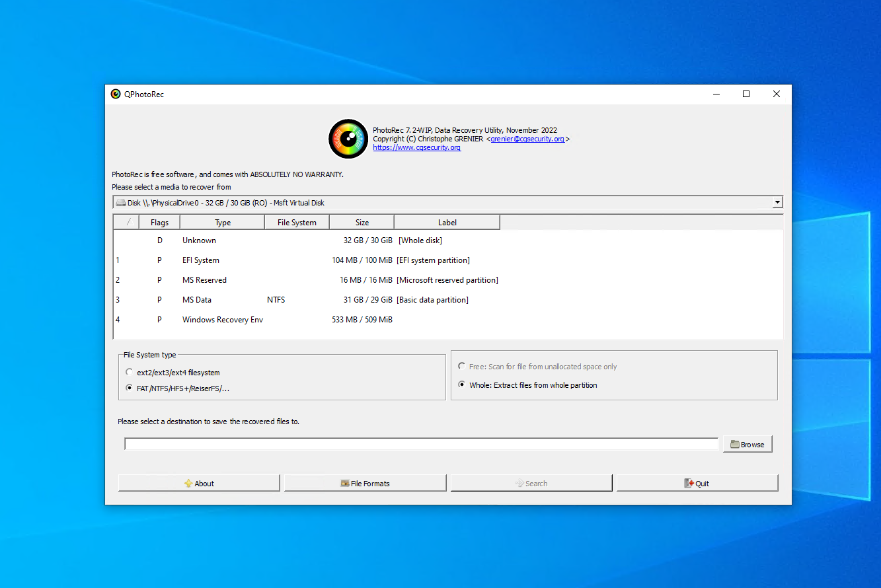Select the ext2/ext3/ext4 filesystem radio button

point(130,371)
